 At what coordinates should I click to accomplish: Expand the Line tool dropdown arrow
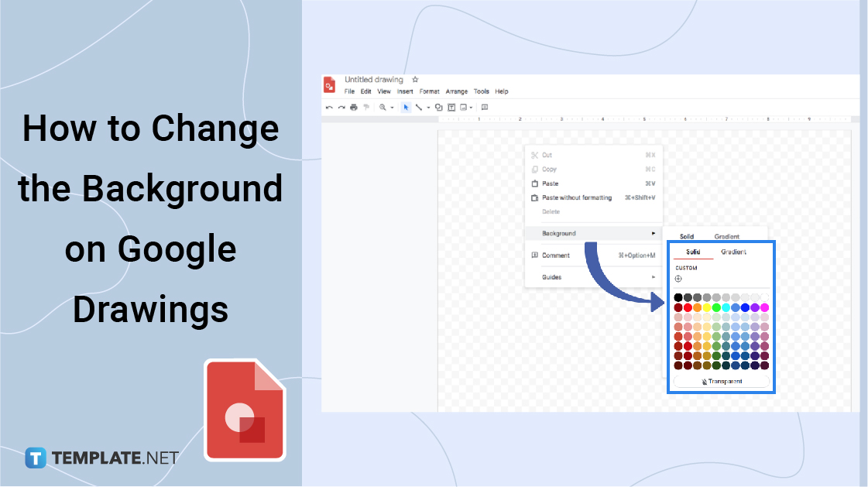(x=428, y=108)
